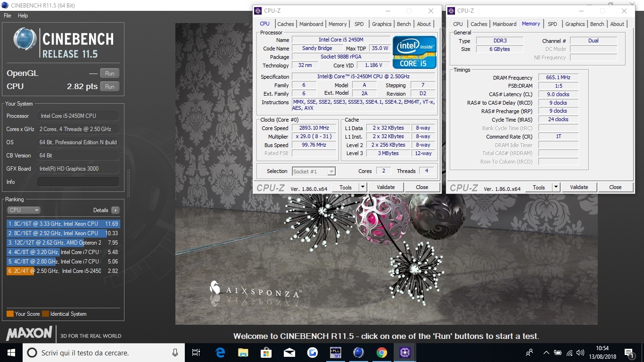The height and width of the screenshot is (362, 644).
Task: Open the CPU ranking type dropdown
Action: pyautogui.click(x=24, y=210)
